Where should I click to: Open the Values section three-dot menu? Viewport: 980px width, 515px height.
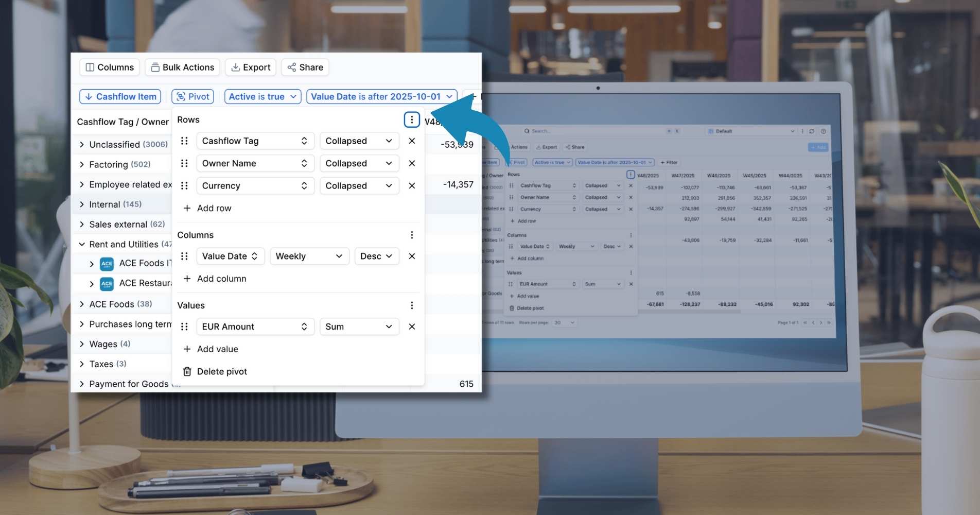[x=412, y=305]
